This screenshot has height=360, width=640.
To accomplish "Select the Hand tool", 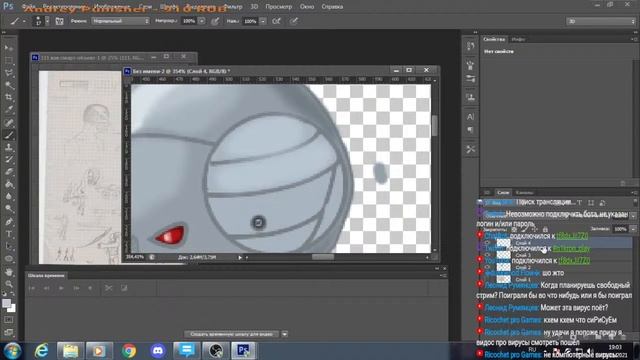I will tap(9, 272).
